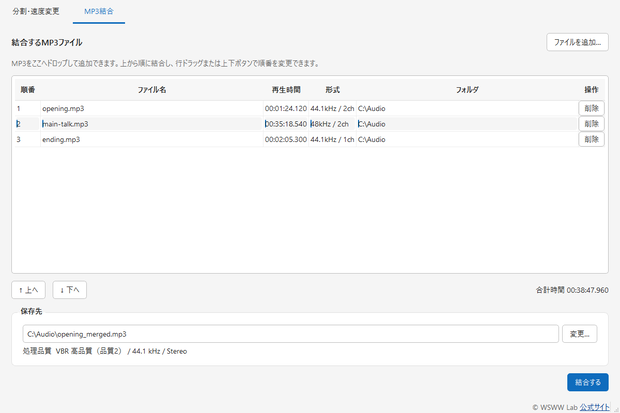Viewport: 620px width, 413px height.
Task: Select the opening.mp3 row
Action: 297,108
